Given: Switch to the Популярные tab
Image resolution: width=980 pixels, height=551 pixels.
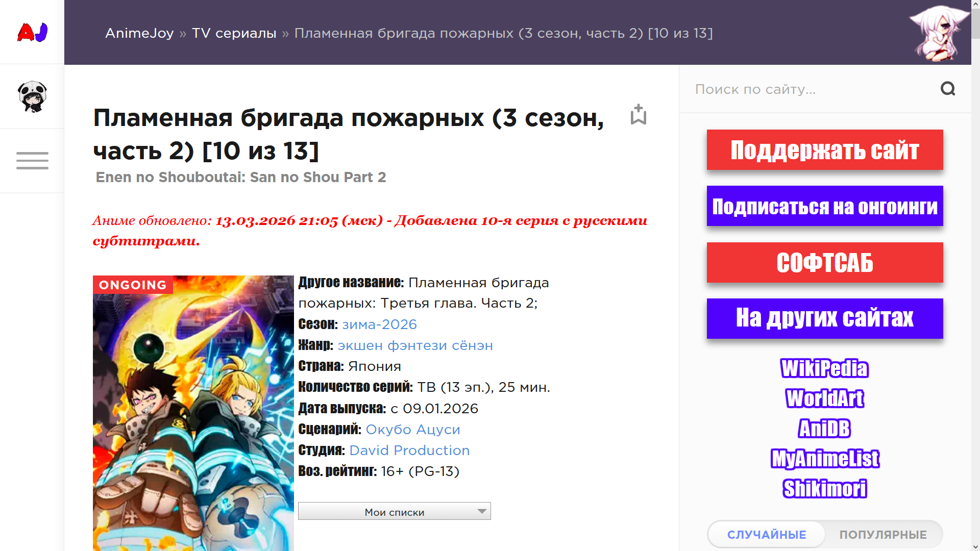Looking at the screenshot, I should tap(883, 534).
